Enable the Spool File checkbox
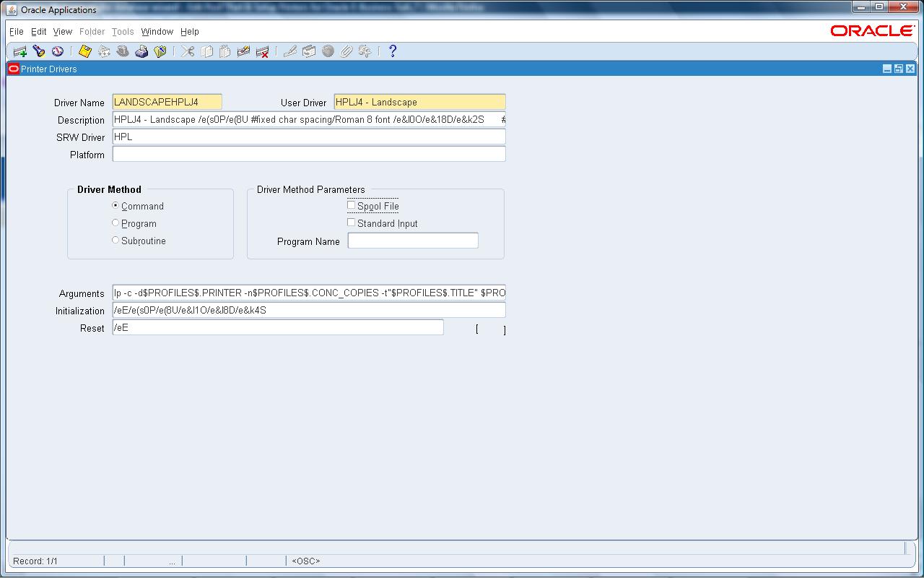The image size is (924, 578). [x=352, y=205]
